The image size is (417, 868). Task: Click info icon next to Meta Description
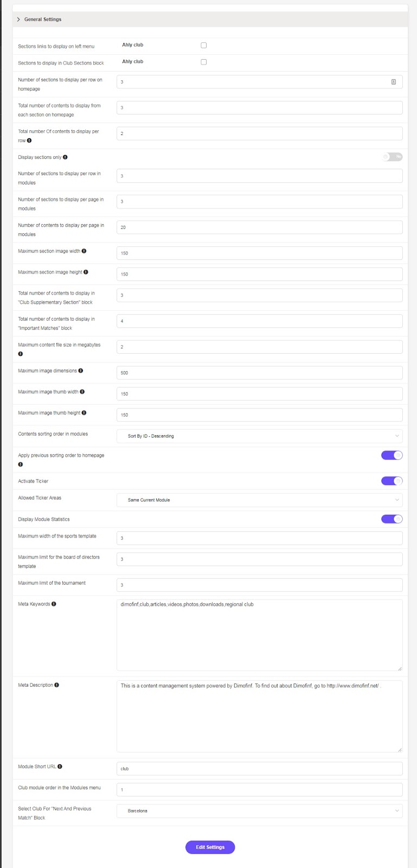[57, 685]
